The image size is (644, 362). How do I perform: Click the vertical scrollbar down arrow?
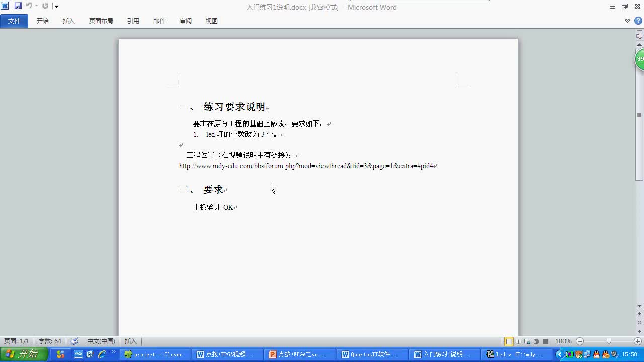point(639,306)
